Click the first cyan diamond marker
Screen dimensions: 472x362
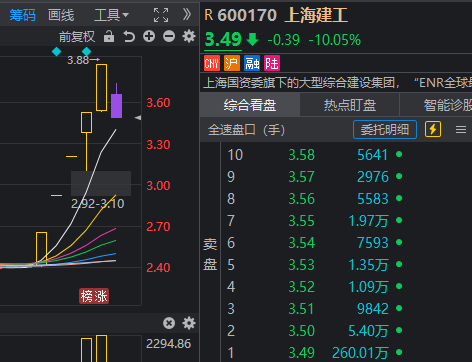56,52
